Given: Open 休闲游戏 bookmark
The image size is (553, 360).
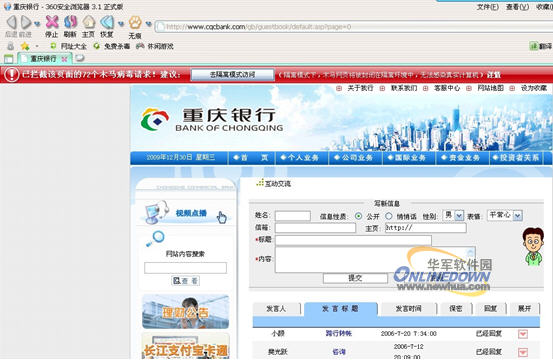Looking at the screenshot, I should (155, 46).
